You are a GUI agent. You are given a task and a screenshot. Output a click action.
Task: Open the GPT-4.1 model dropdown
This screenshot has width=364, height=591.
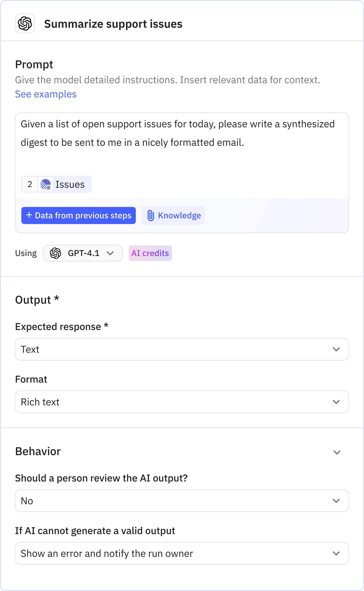83,253
